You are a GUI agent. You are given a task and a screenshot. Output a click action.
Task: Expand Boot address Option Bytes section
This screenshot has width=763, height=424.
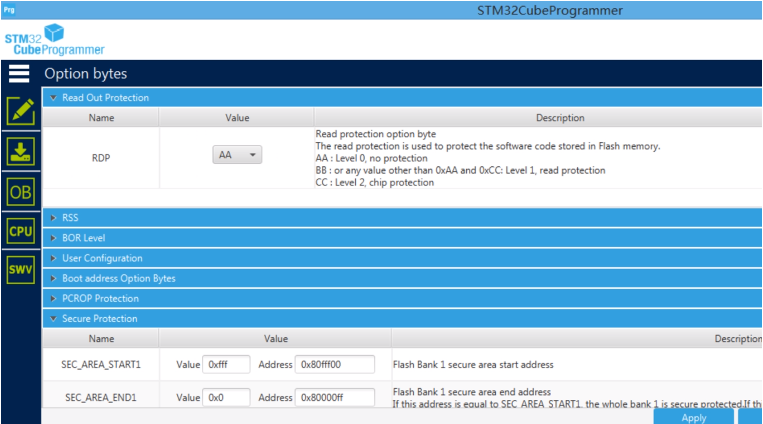402,278
